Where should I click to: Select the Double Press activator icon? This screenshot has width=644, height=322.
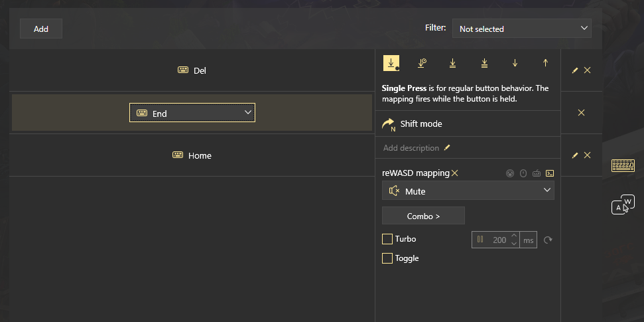point(452,63)
